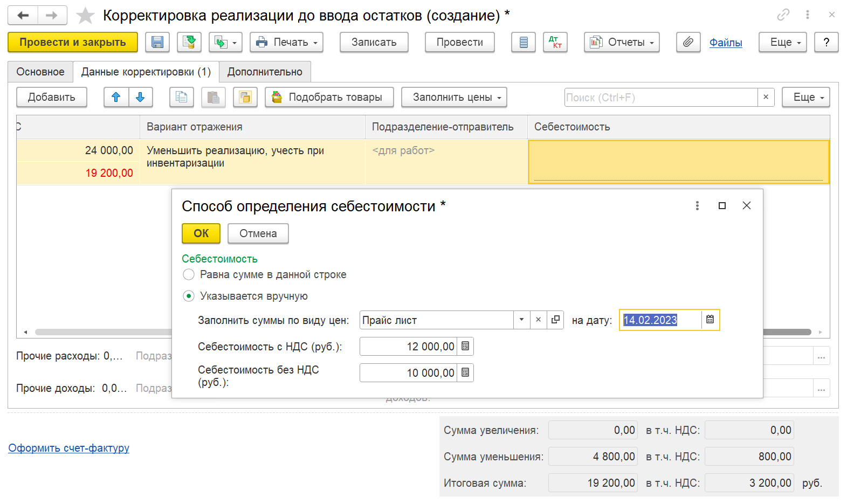Switch to the Основное tab

pyautogui.click(x=40, y=72)
